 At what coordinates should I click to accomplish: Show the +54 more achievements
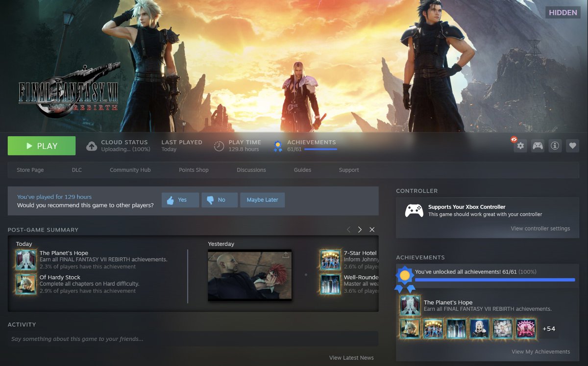click(x=549, y=329)
